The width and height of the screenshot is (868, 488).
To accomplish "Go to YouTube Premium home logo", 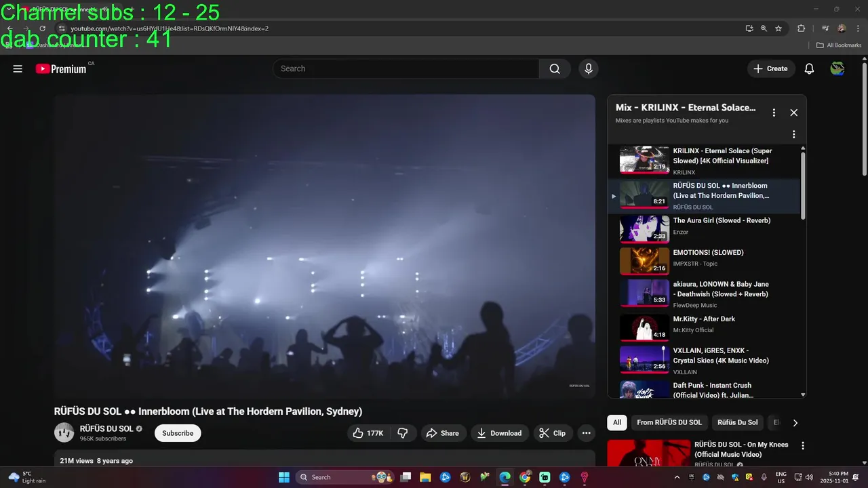I will click(x=61, y=68).
